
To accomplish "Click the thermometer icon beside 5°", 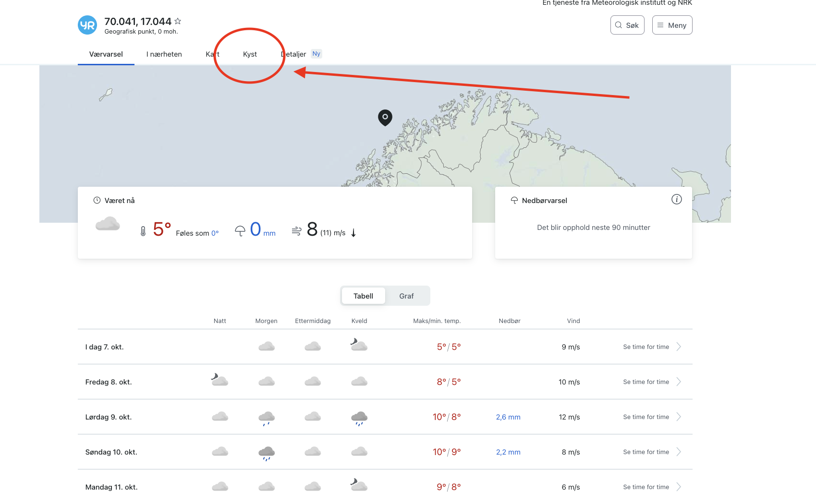I will (143, 231).
